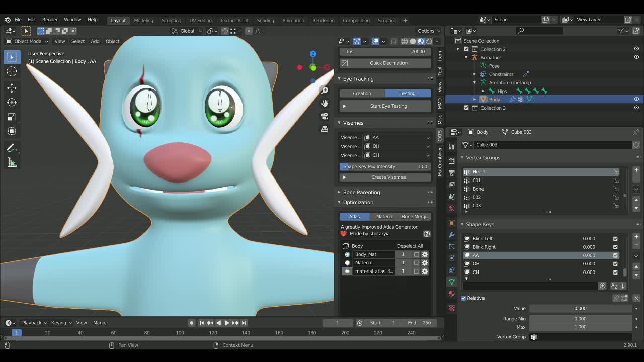Add a new vertex group

click(x=636, y=170)
